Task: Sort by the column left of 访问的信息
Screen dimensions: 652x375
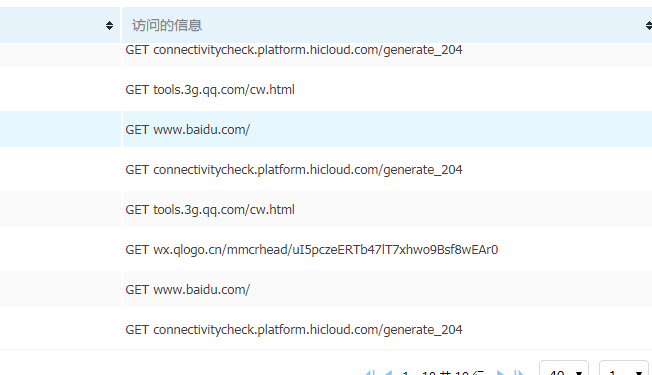Action: click(x=109, y=25)
